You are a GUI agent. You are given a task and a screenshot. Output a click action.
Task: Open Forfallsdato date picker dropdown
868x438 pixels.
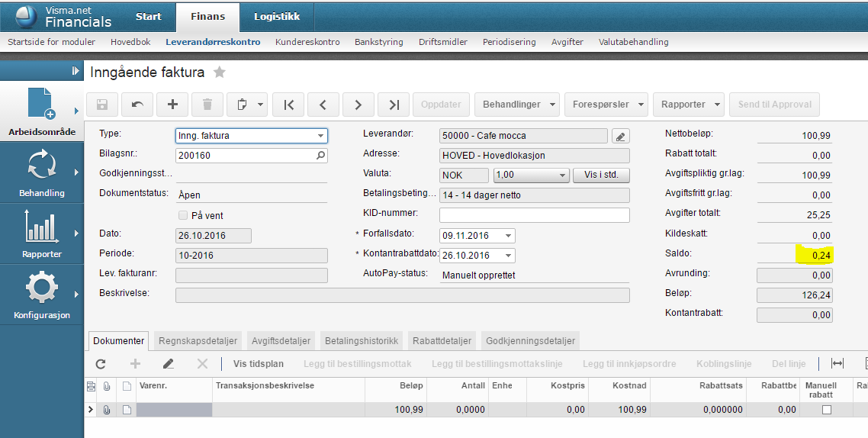[508, 236]
